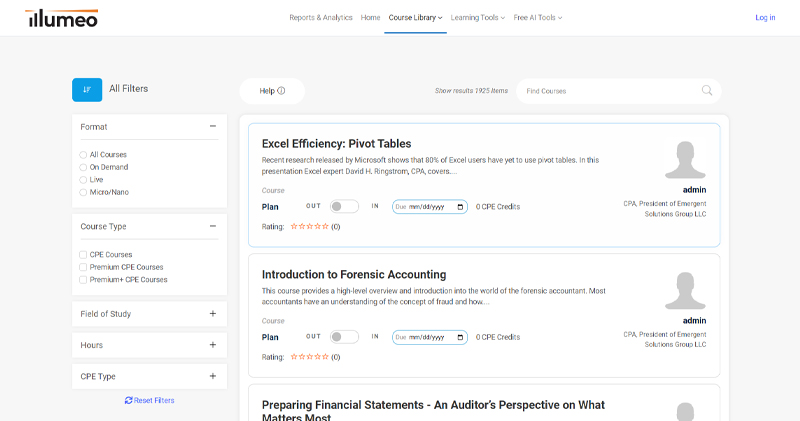Click admin avatar on Forensic Accounting card

(x=685, y=291)
